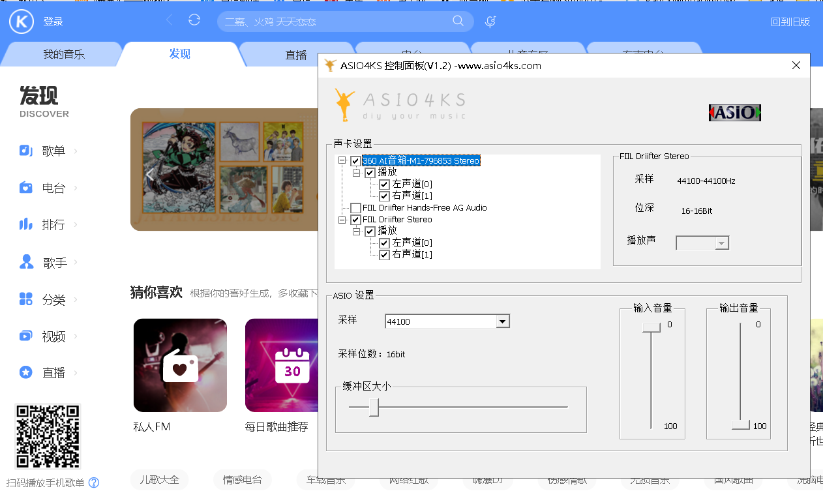Switch to 直播 tab
823x504 pixels.
coord(296,55)
